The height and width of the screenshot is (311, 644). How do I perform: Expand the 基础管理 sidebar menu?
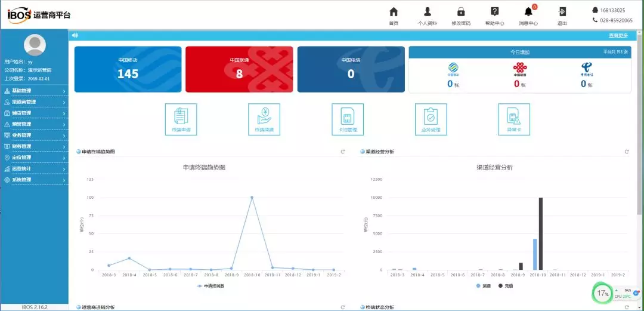point(35,91)
